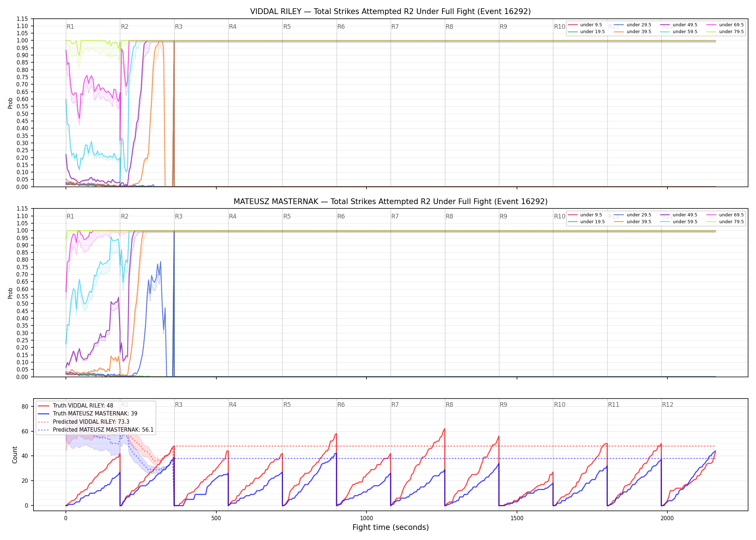
Task: Click the R8 round marker in bottom chart
Action: (449, 405)
